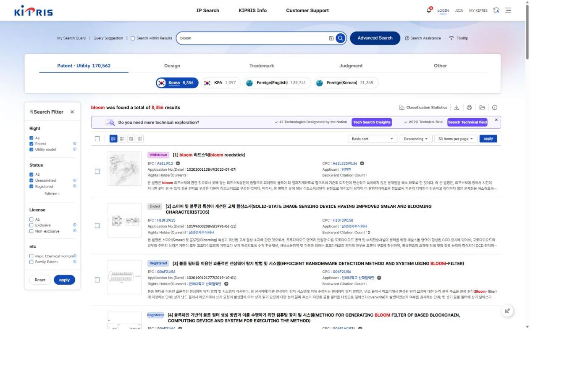The image size is (588, 365).
Task: Open the notification bell
Action: pyautogui.click(x=429, y=10)
